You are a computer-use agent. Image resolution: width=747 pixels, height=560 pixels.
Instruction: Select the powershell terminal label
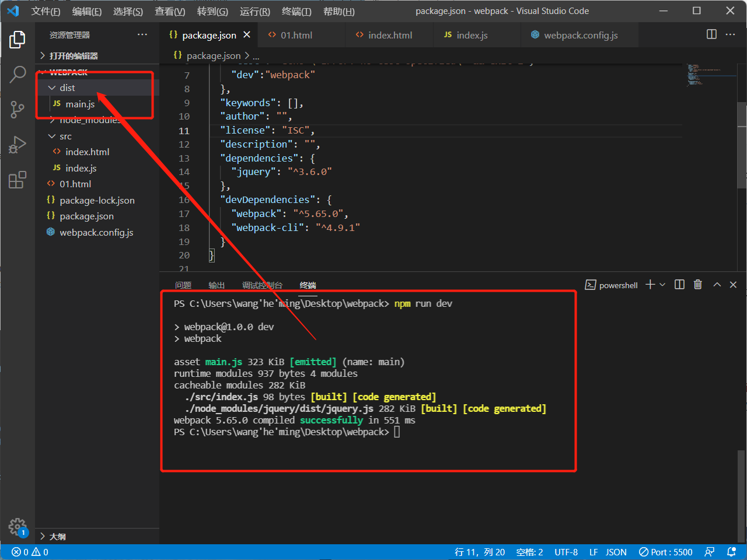[x=612, y=285]
